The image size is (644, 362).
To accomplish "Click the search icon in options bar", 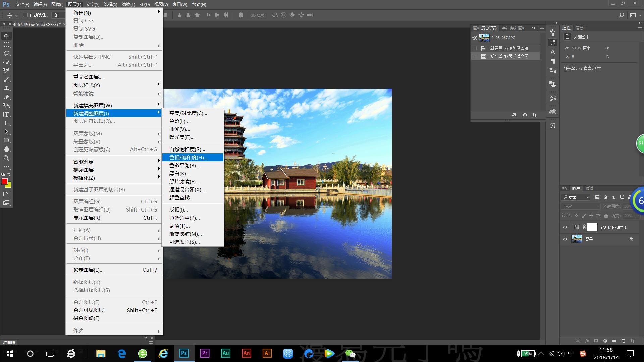I will point(621,15).
